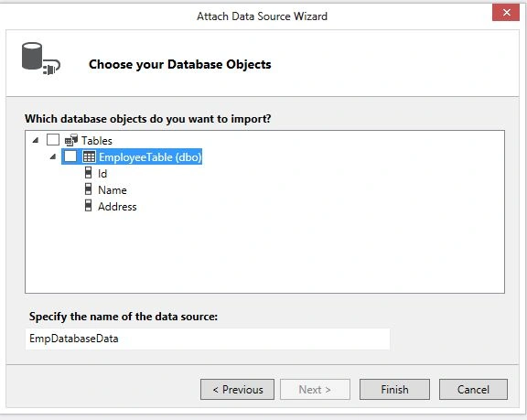Viewport: 527px width, 420px height.
Task: Select the Tables tree label
Action: tap(97, 140)
